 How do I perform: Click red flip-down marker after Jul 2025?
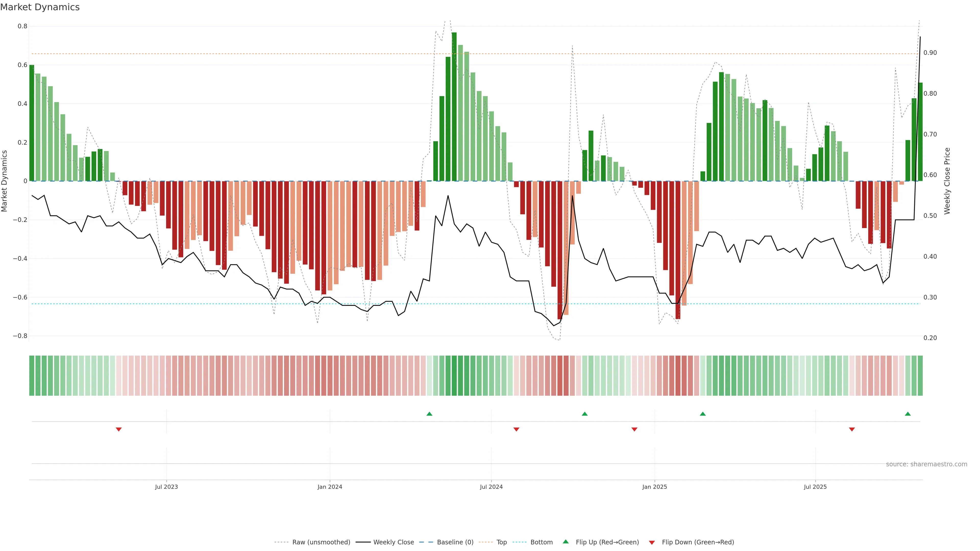pyautogui.click(x=852, y=429)
